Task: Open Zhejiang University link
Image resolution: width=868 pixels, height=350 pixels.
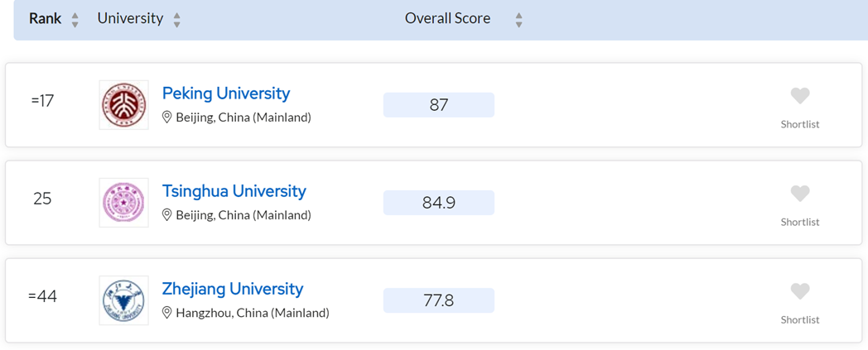Action: [x=233, y=289]
